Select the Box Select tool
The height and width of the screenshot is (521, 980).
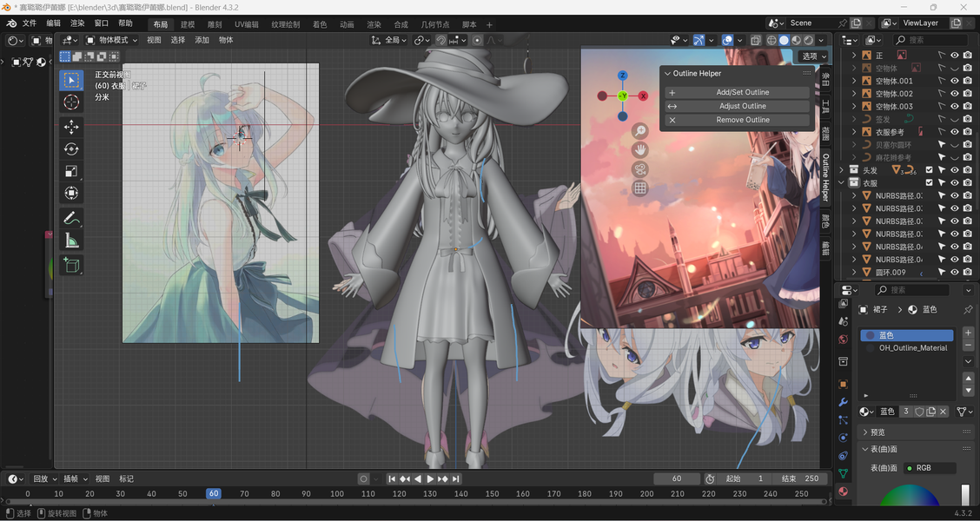(x=71, y=80)
